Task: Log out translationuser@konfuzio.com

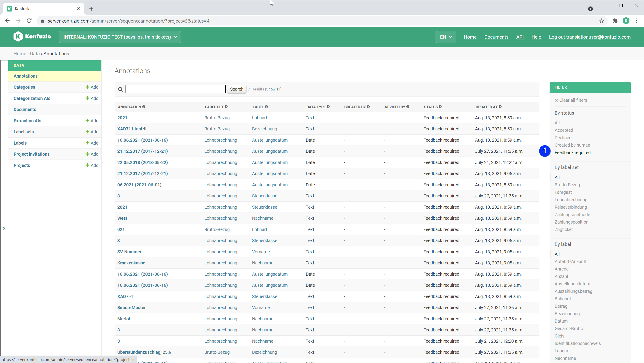Action: (590, 37)
